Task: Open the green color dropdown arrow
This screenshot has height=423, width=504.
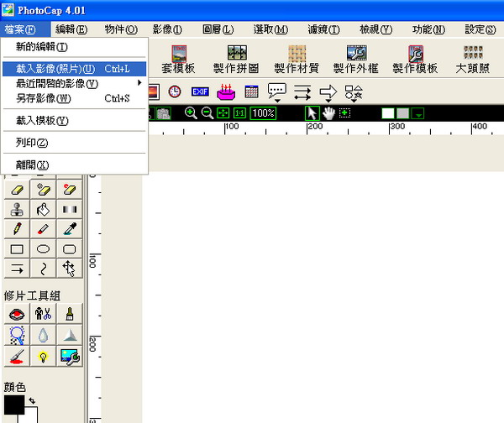Action: [417, 113]
